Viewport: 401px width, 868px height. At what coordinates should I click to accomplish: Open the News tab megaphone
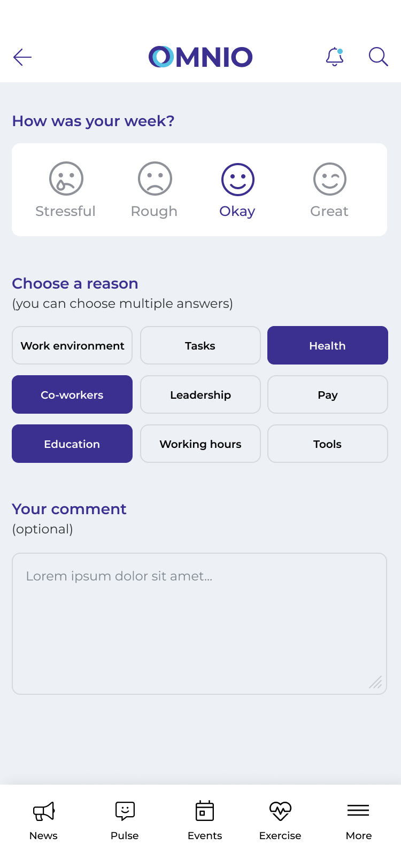pos(44,811)
